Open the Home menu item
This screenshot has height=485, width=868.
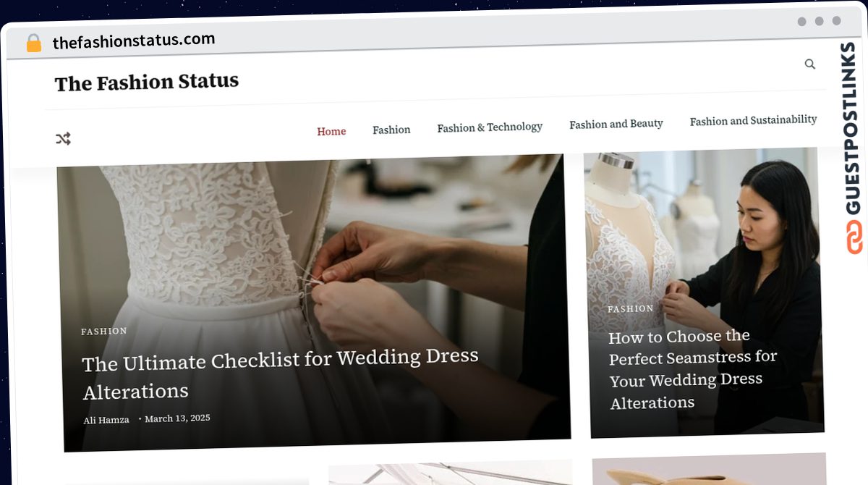(x=331, y=131)
